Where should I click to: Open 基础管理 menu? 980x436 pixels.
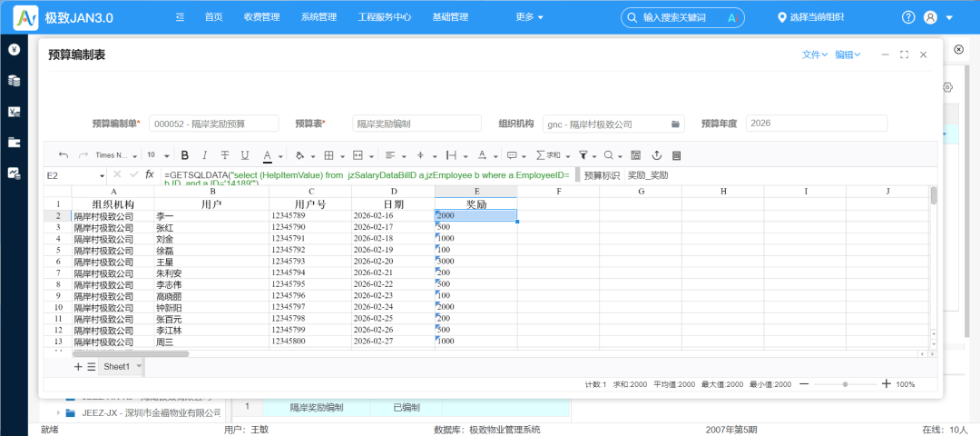point(450,17)
